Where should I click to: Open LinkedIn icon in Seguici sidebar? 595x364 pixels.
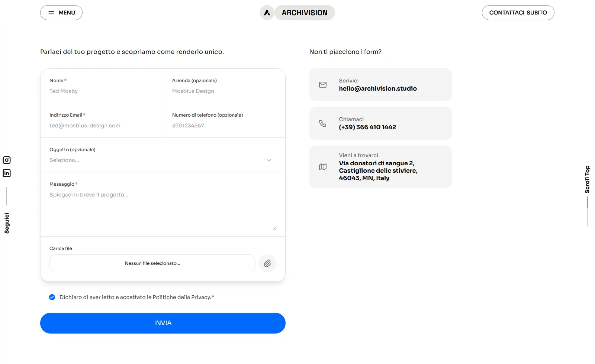7,173
